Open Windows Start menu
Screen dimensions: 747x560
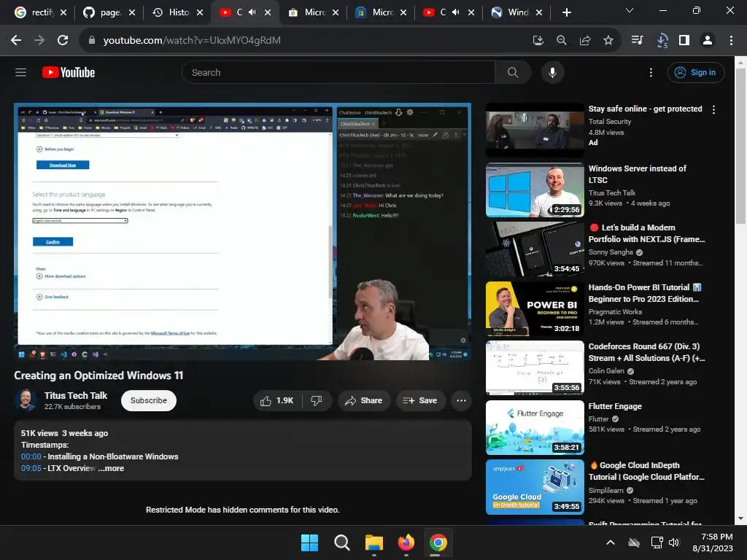(309, 542)
